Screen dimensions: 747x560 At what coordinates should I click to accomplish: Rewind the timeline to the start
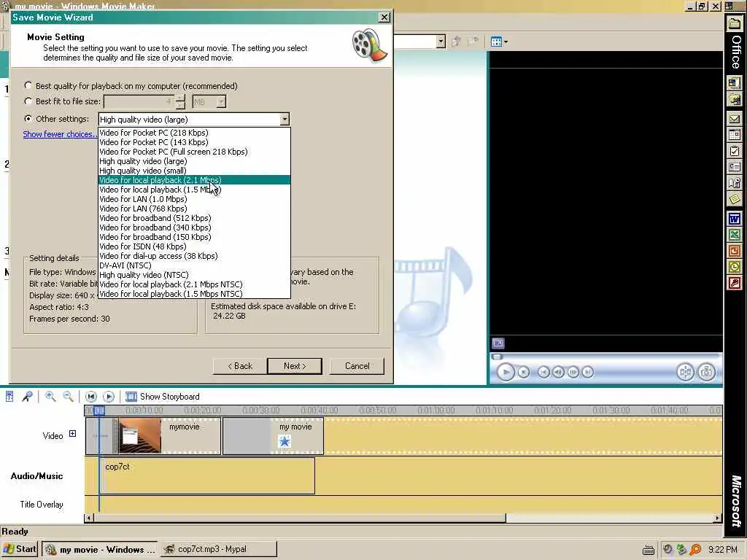tap(91, 396)
